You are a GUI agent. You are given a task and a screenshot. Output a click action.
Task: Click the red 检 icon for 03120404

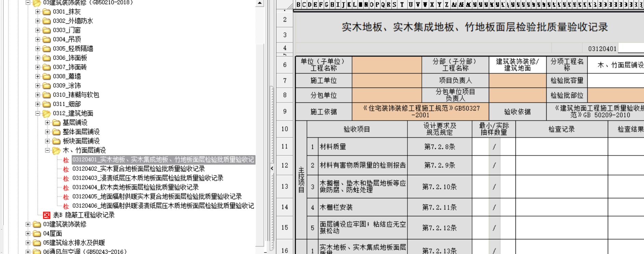[x=66, y=188]
